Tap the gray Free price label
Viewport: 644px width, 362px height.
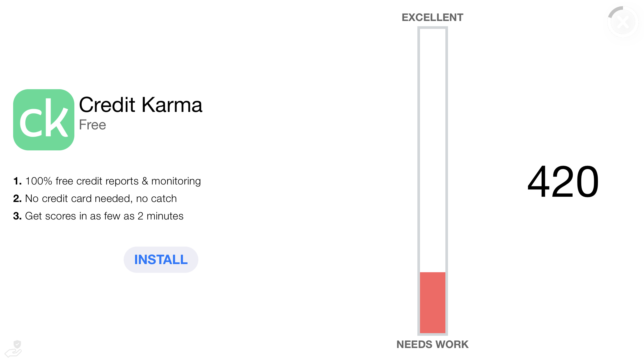[x=92, y=125]
